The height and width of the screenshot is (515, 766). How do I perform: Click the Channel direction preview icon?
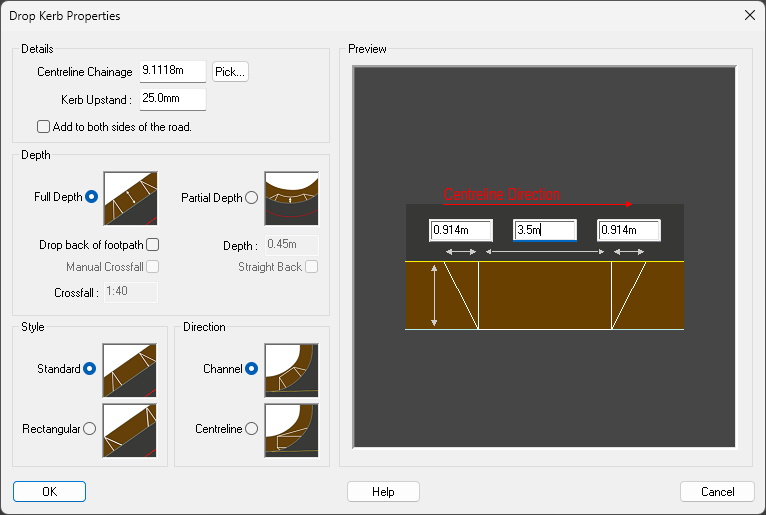coord(291,369)
